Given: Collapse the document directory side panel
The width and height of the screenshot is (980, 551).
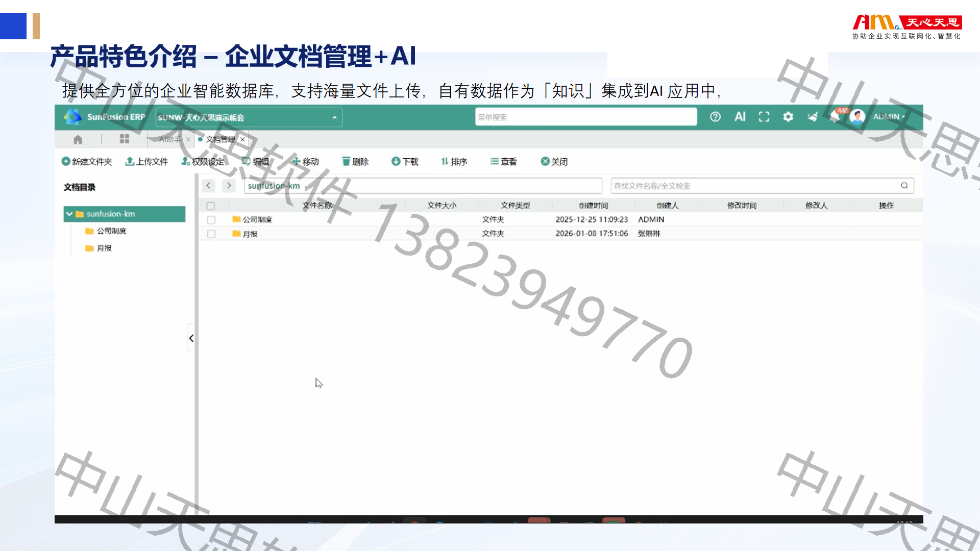Looking at the screenshot, I should 191,338.
